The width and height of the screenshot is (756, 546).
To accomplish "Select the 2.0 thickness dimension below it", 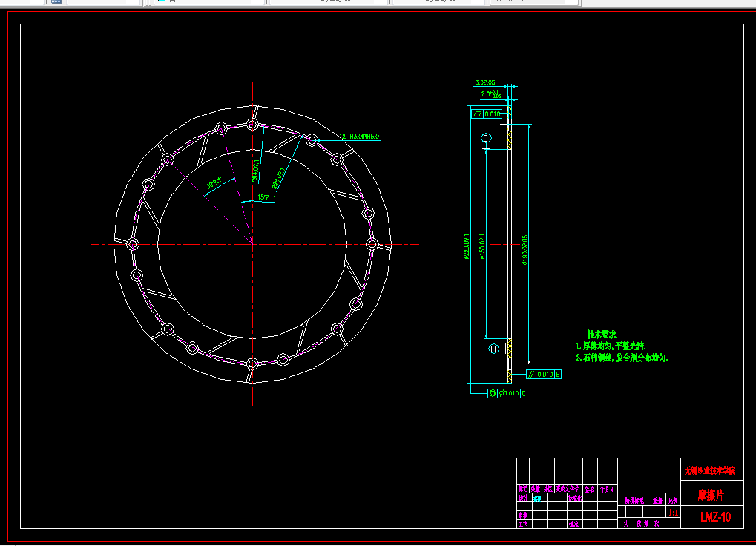I will click(x=491, y=94).
